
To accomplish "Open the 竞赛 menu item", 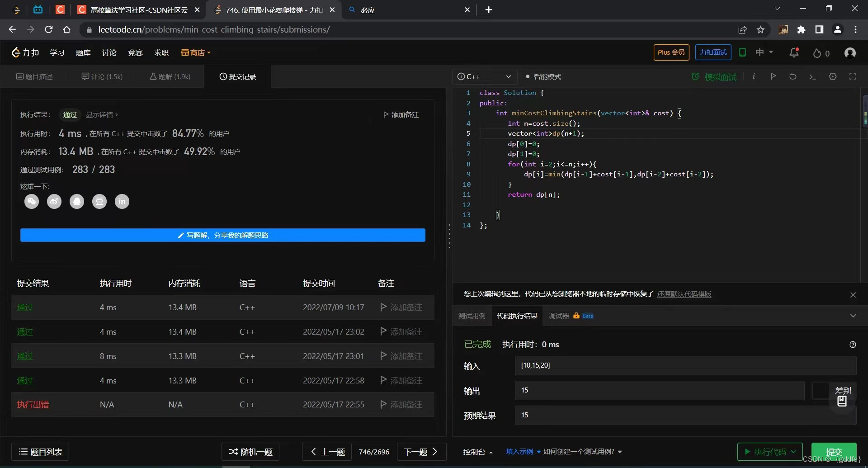I will tap(135, 52).
